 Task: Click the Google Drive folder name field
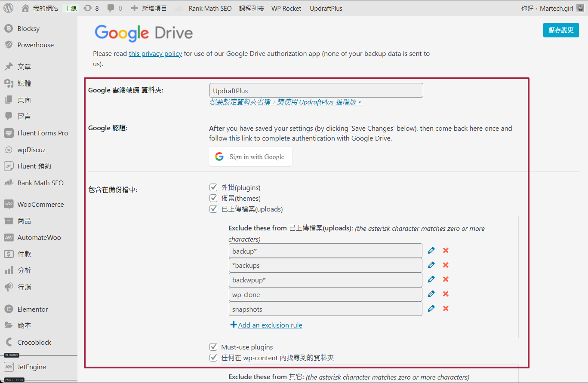point(316,90)
